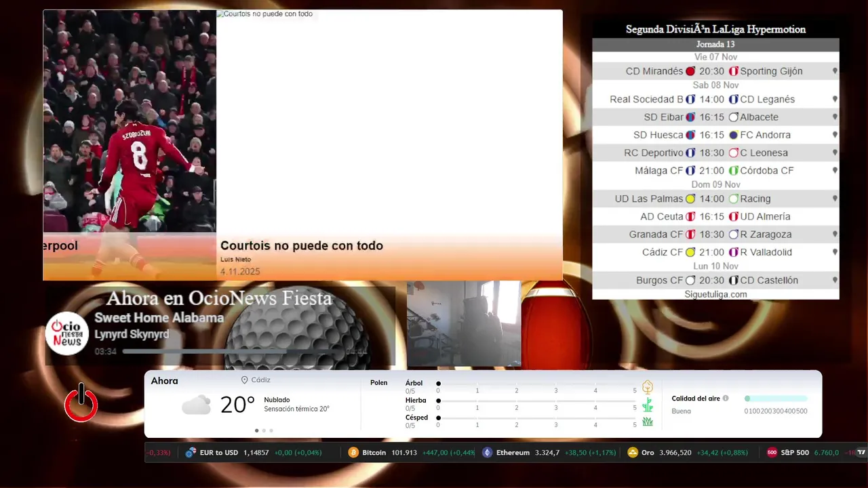Open the Siguetuliga.com link
Image resolution: width=868 pixels, height=488 pixels.
coord(715,294)
